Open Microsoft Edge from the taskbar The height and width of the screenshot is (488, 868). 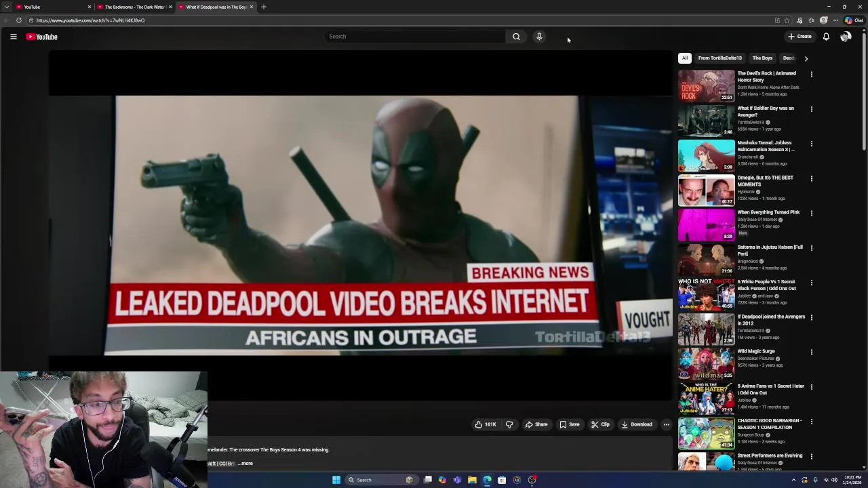point(487,480)
